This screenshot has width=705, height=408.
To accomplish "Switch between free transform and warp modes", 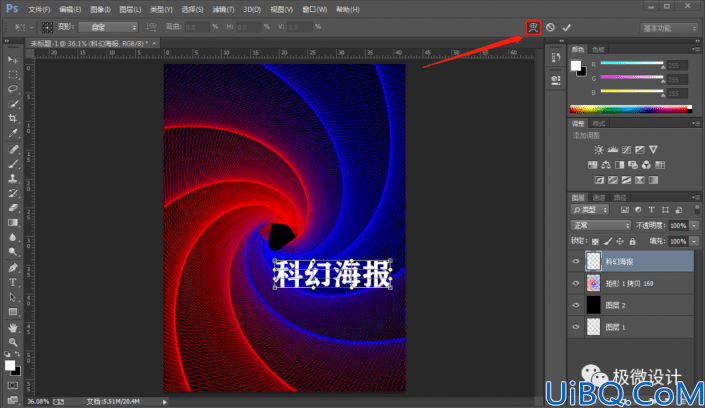I will coord(533,27).
